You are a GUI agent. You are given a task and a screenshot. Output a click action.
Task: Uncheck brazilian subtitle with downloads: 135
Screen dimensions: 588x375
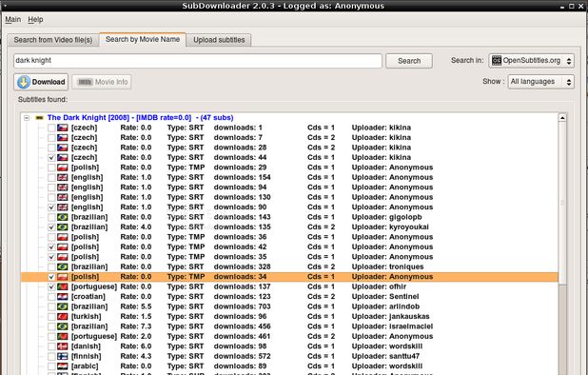[x=51, y=227]
